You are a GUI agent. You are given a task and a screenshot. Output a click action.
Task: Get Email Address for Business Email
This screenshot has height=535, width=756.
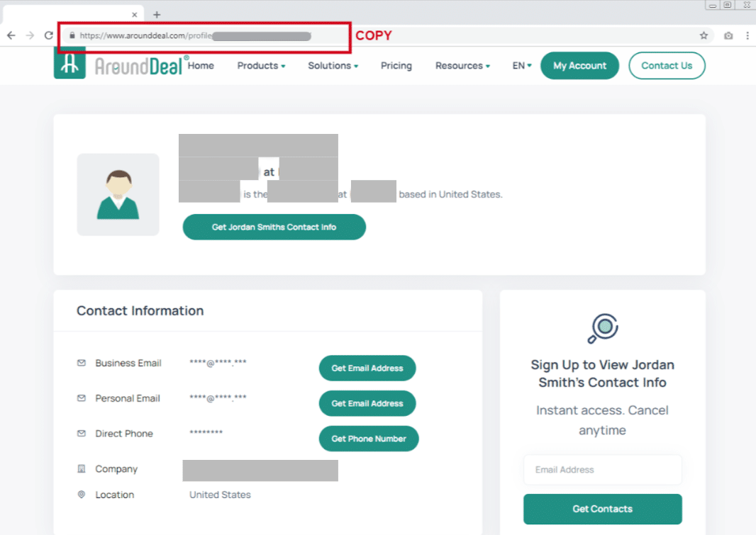367,368
